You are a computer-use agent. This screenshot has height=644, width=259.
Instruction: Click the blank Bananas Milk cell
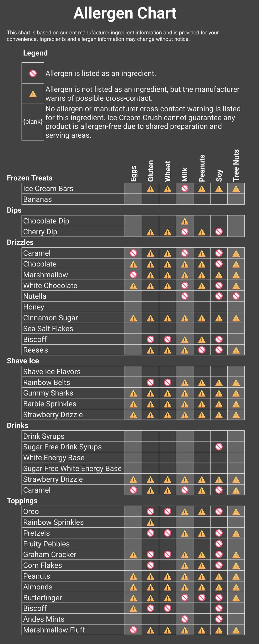tap(185, 199)
